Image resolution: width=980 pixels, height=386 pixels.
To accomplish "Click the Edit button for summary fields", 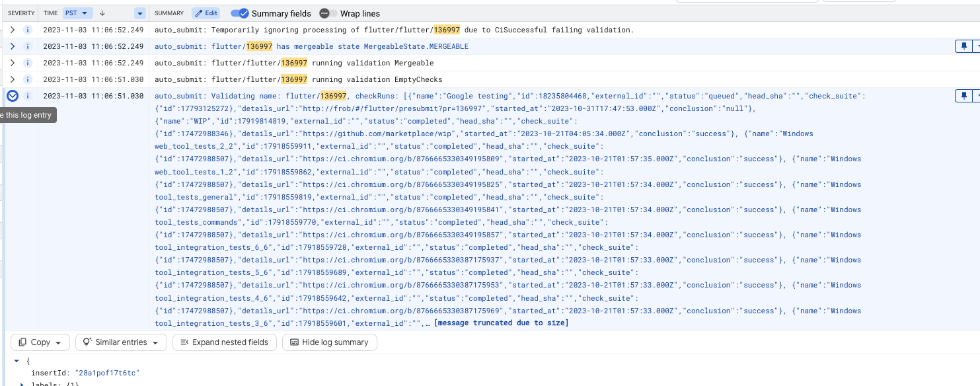I will click(206, 13).
